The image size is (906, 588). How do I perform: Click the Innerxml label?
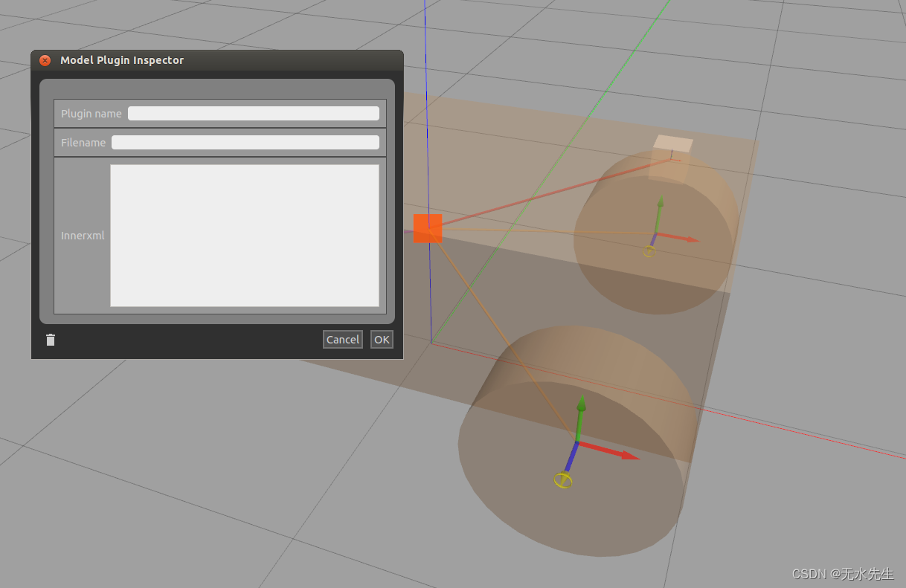click(x=83, y=236)
